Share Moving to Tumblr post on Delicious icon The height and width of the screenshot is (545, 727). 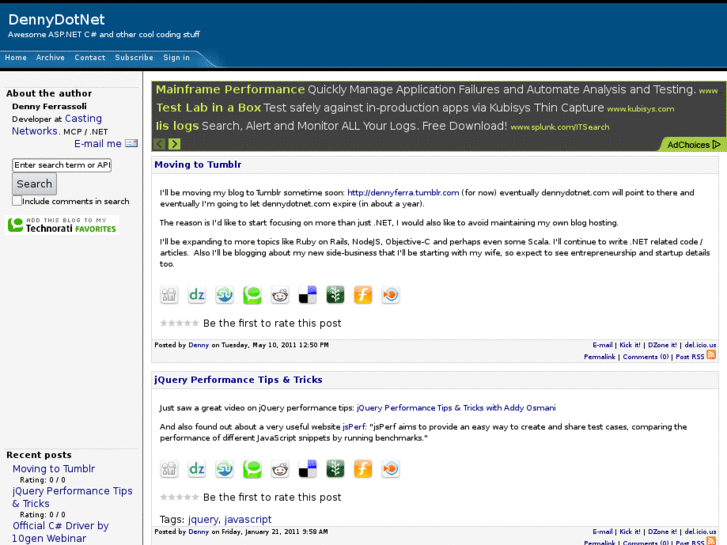point(307,295)
